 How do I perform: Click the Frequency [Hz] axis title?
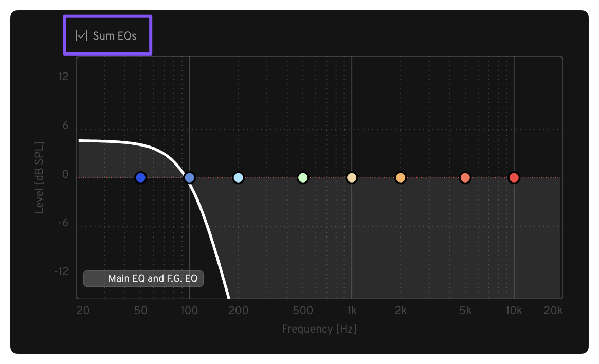(x=319, y=329)
